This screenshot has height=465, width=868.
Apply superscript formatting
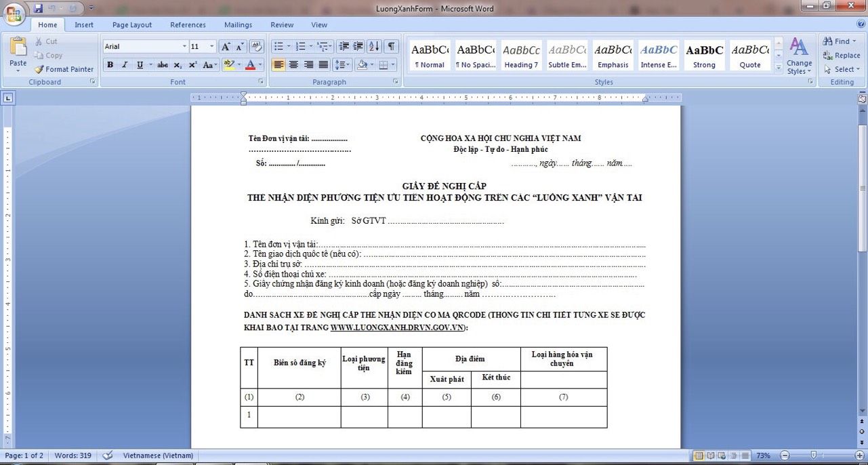[192, 65]
